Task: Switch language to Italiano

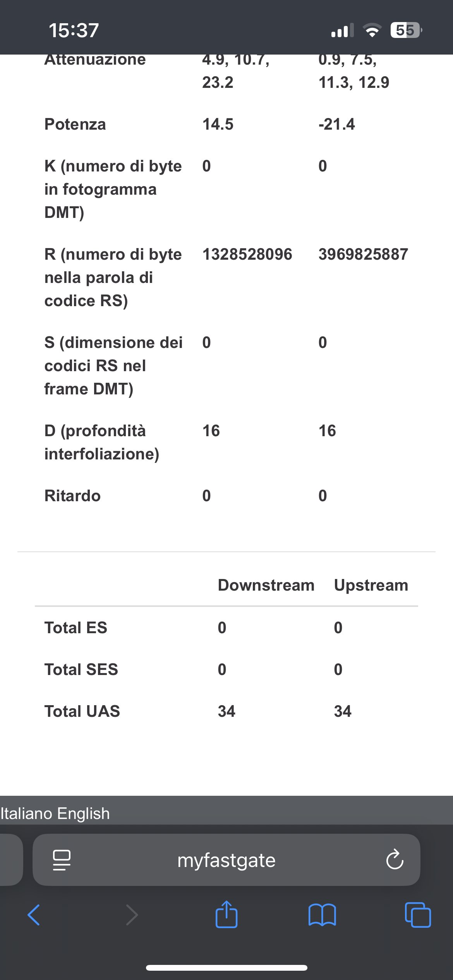Action: coord(26,814)
